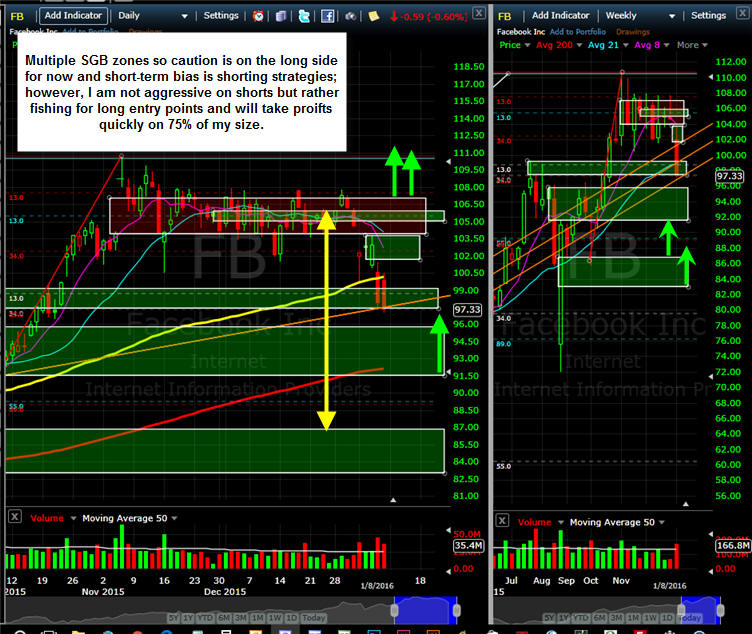Select the Today range on daily chart
Screen dimensions: 752x634
pyautogui.click(x=314, y=618)
